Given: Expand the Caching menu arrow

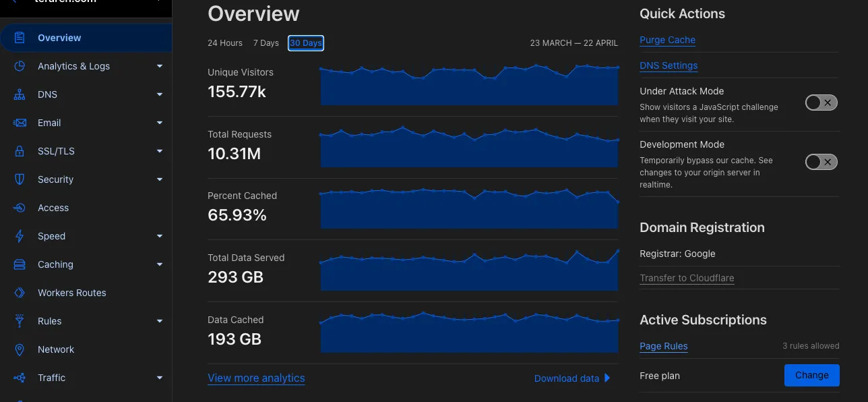Looking at the screenshot, I should (160, 264).
